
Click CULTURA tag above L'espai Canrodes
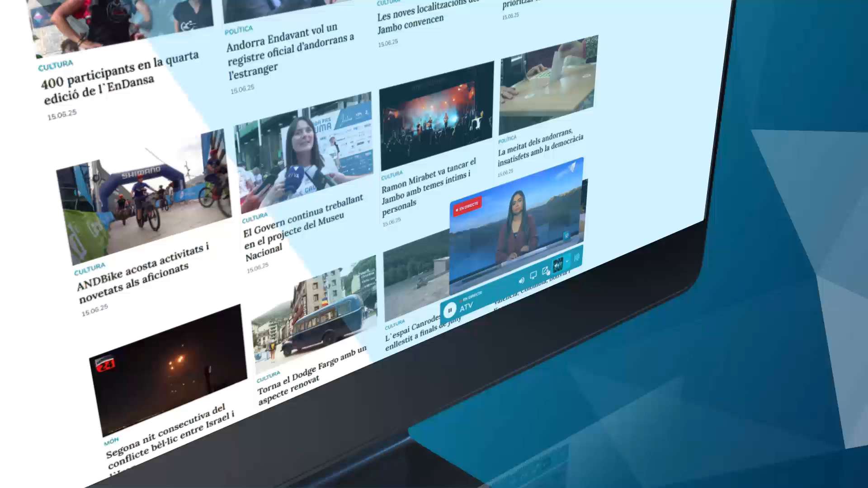[395, 325]
